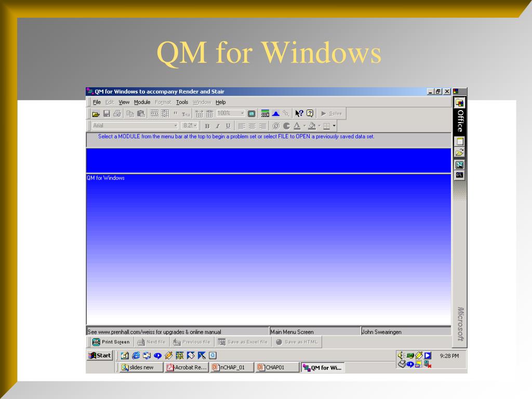Open the Module menu
This screenshot has height=399, width=532.
tap(142, 102)
